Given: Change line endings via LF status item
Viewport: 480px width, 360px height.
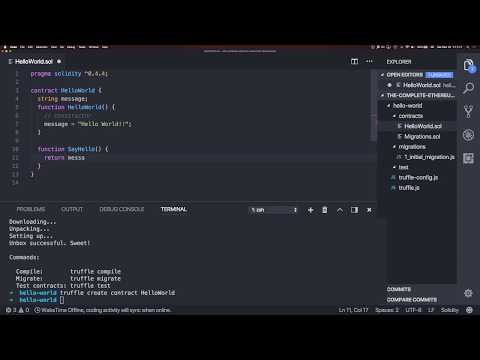Looking at the screenshot, I should pyautogui.click(x=431, y=310).
